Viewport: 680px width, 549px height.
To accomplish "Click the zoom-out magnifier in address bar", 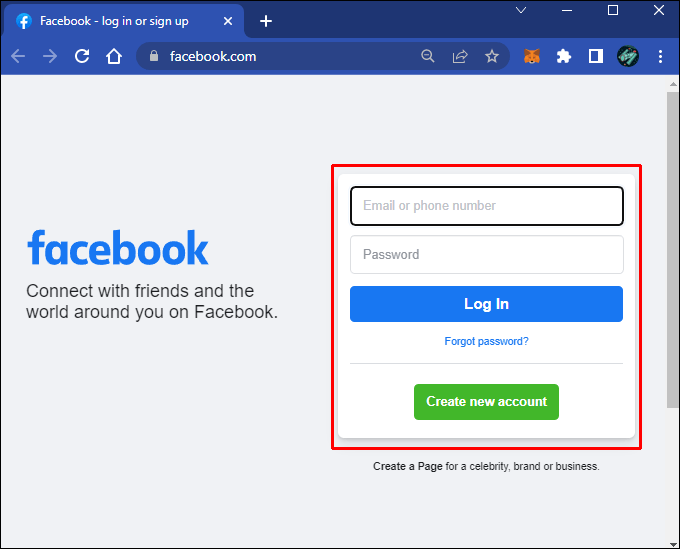I will click(x=428, y=56).
